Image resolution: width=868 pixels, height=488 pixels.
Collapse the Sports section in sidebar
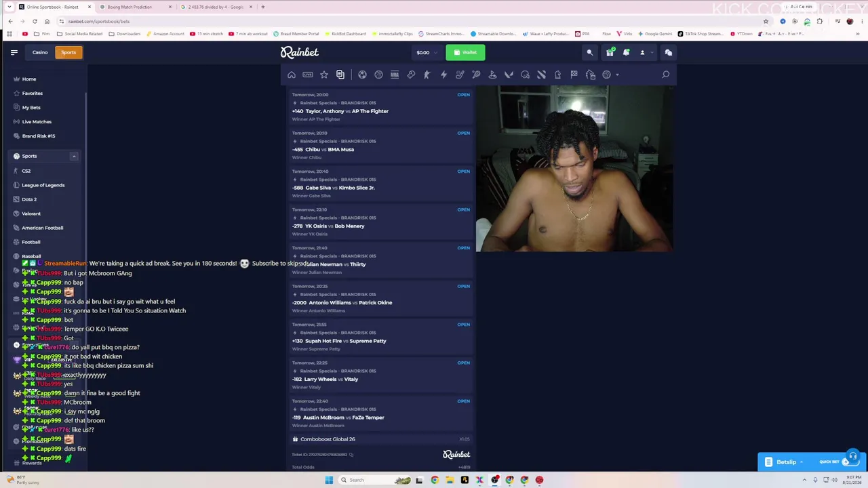click(x=74, y=156)
